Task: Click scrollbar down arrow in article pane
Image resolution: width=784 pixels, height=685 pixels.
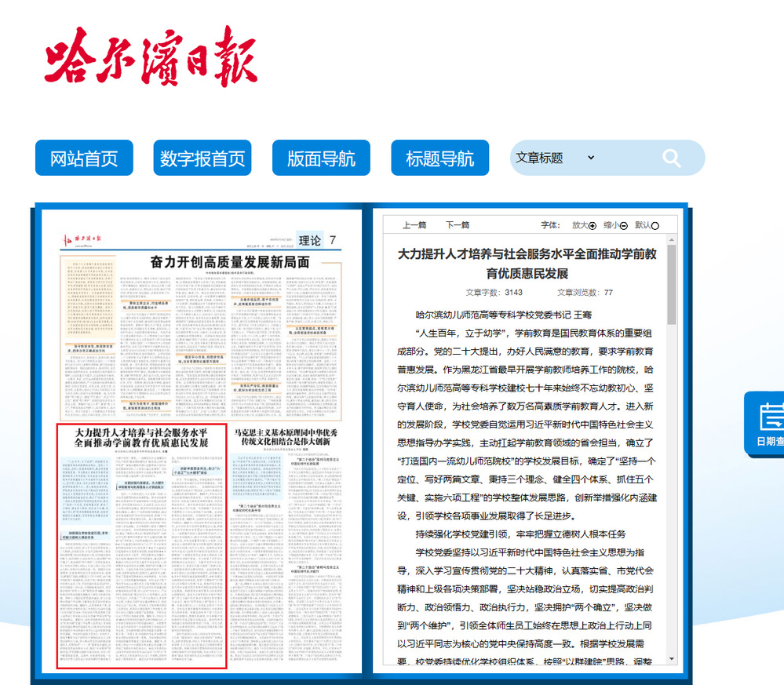Action: [x=672, y=660]
